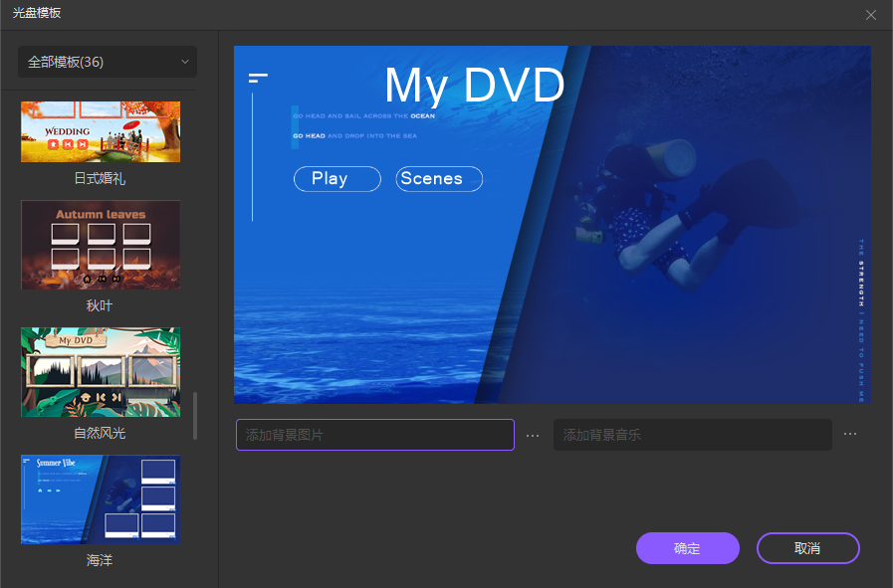This screenshot has width=893, height=588.
Task: Close the 光盘模板 dialog with the X icon
Action: (871, 15)
